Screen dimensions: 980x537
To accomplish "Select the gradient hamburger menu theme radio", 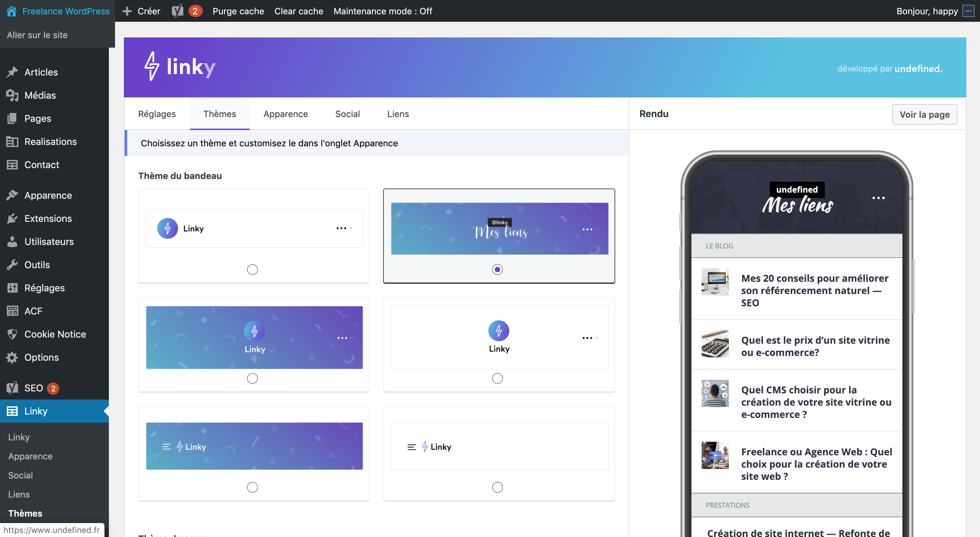I will 252,487.
